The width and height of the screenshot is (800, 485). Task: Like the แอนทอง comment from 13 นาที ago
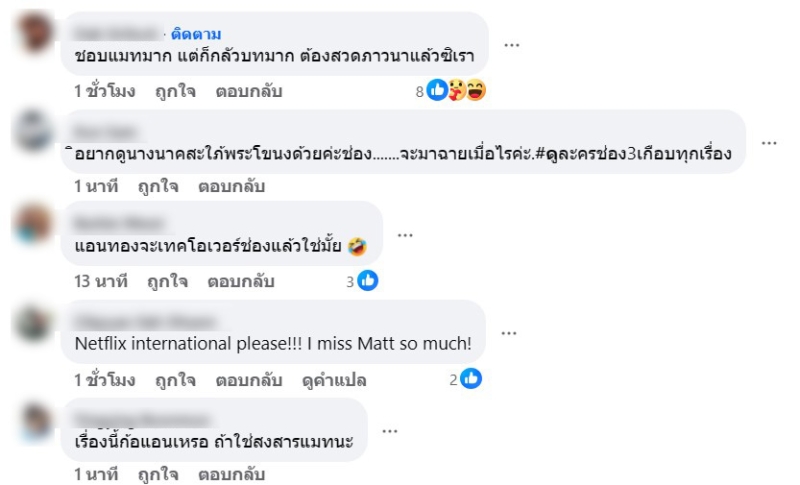(x=167, y=281)
